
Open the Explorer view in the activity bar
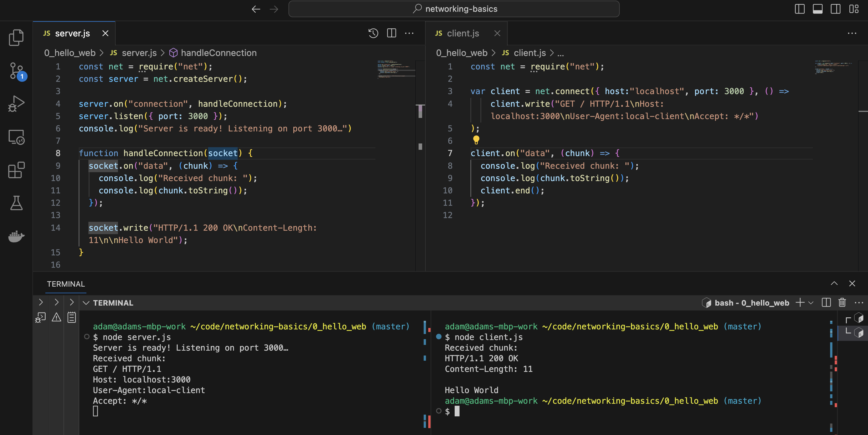[x=16, y=37]
